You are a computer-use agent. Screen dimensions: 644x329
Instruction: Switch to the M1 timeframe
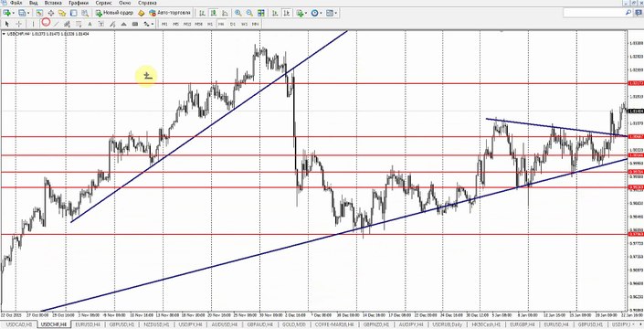164,24
